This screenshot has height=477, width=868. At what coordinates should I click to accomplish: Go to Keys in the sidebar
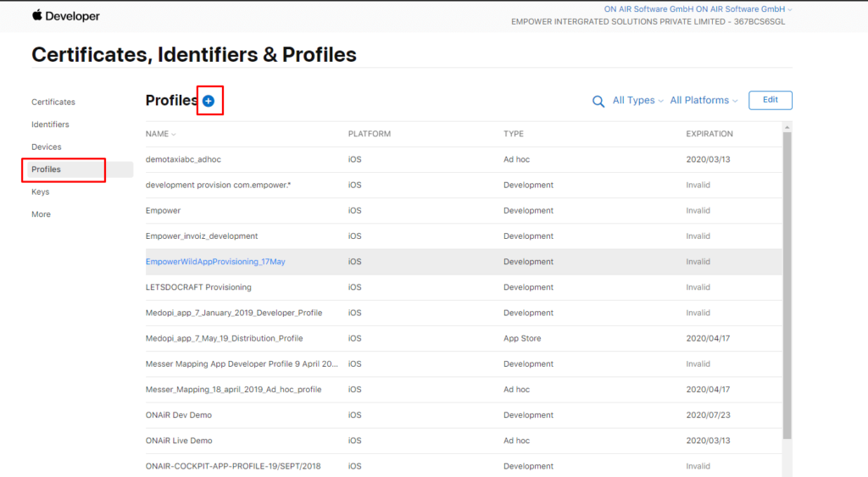[41, 191]
